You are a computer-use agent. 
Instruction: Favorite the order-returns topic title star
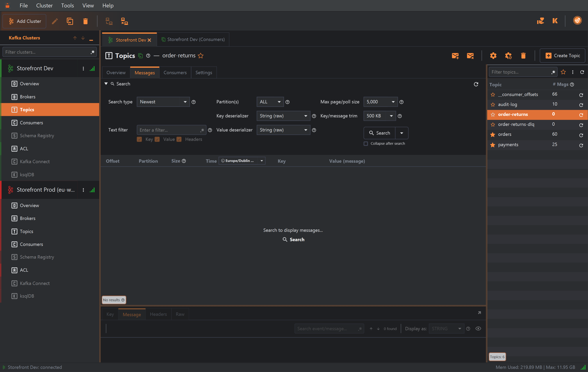tap(200, 56)
